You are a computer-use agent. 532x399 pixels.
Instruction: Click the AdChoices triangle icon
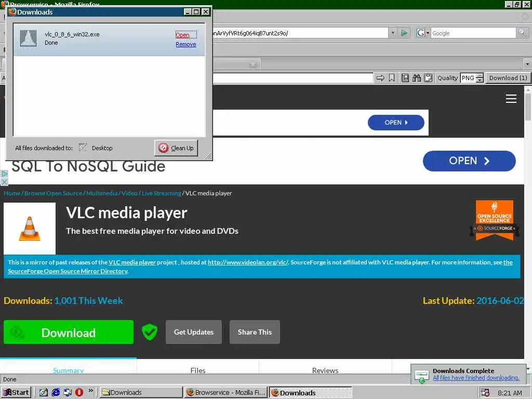[x=4, y=174]
